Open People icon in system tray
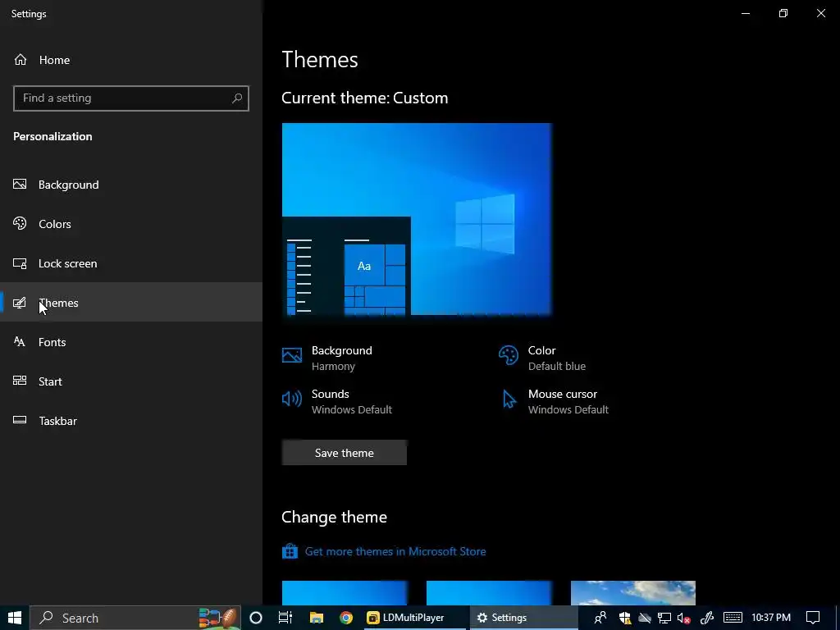Screen dimensions: 840x630 [x=600, y=618]
